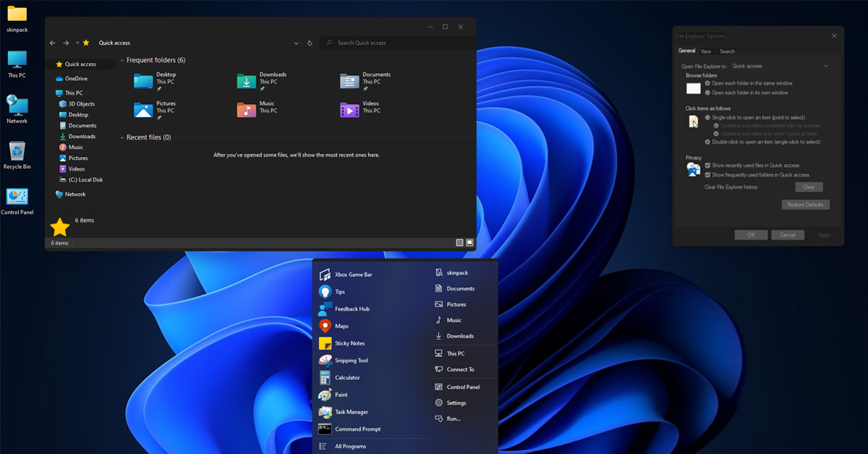
Task: Open the Recycle Bin desktop icon
Action: coord(17,152)
